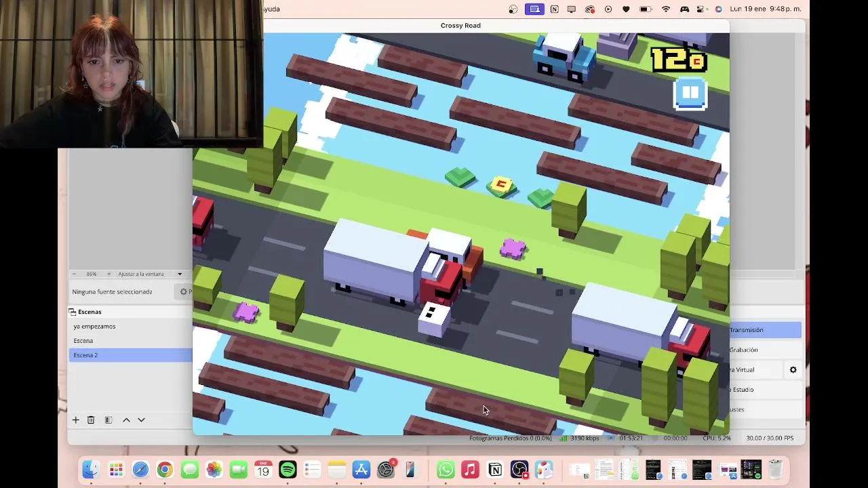Open iPhone Mirroring from the Dock

[x=410, y=469]
